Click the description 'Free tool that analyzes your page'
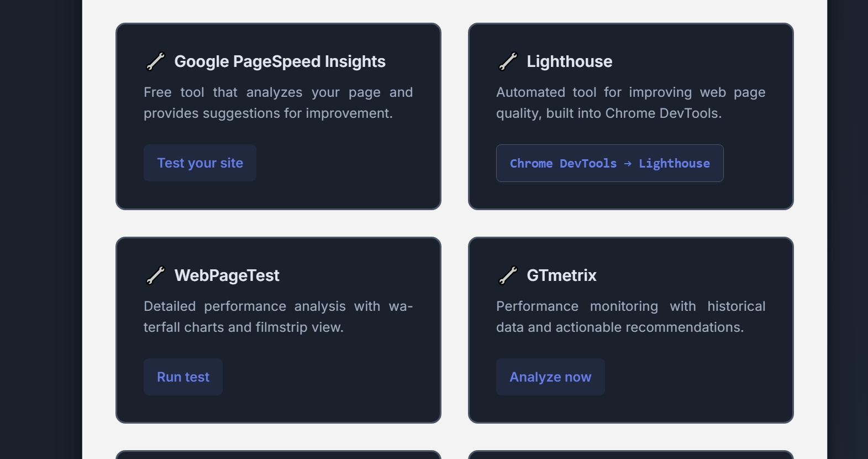 278,103
